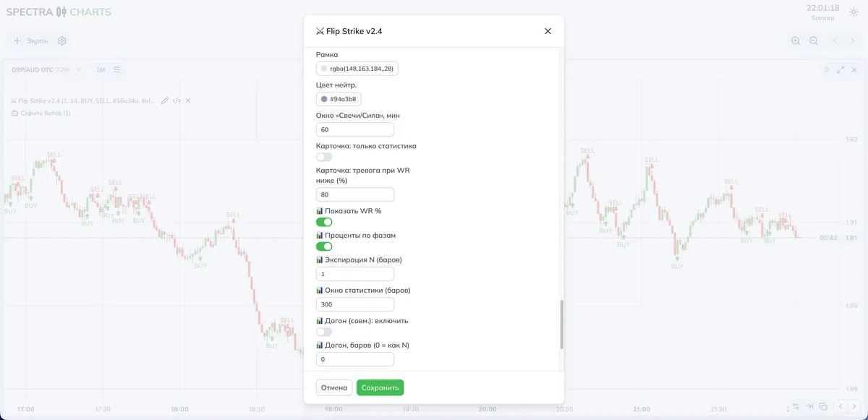
Task: Expand chart to fullscreen with arrows icon
Action: click(841, 70)
